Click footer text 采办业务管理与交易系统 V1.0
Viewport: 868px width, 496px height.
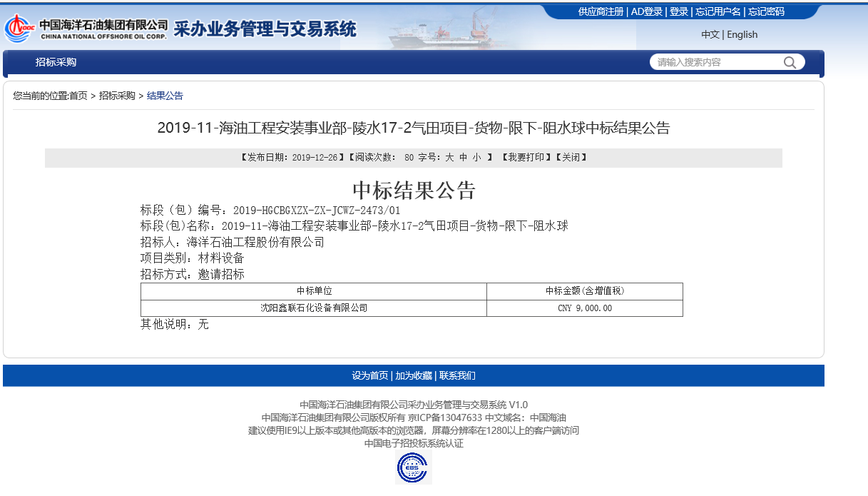pyautogui.click(x=467, y=405)
